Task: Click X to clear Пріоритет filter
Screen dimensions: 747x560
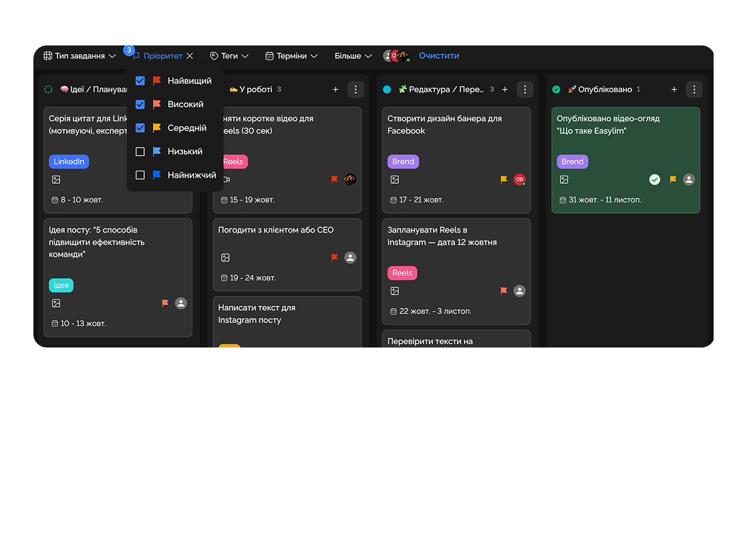Action: tap(190, 56)
